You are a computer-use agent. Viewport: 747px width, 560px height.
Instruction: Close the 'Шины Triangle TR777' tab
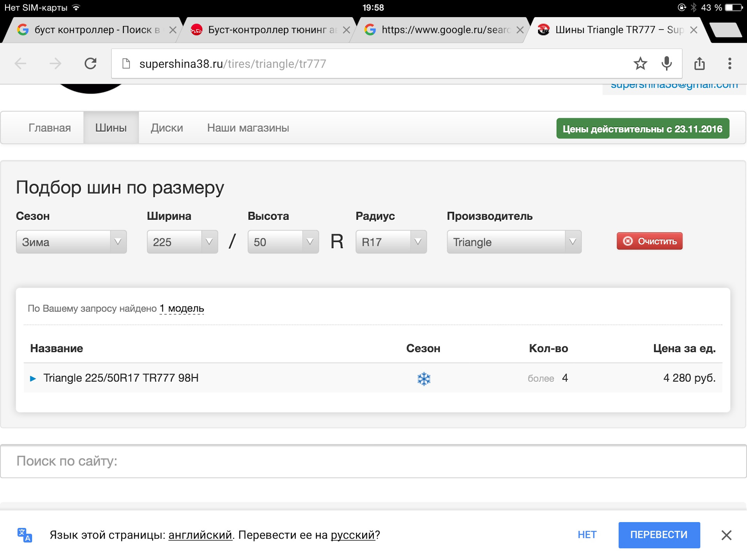tap(694, 30)
